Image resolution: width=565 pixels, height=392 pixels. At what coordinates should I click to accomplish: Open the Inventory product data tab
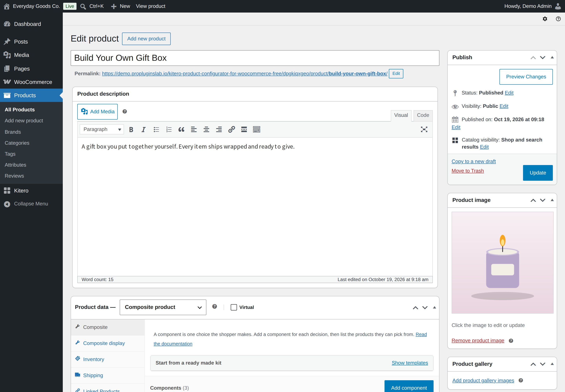pos(108,359)
